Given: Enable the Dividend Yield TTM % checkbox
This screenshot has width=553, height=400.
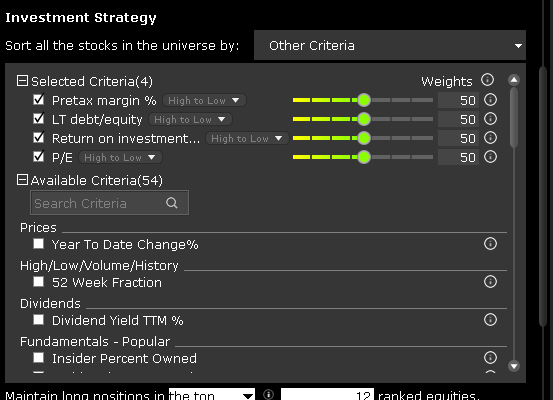Looking at the screenshot, I should (x=38, y=320).
